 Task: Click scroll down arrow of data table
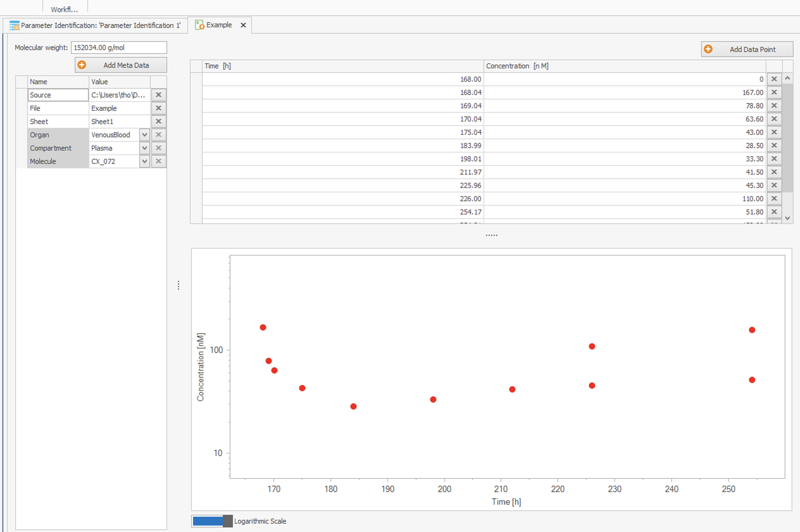[x=788, y=218]
